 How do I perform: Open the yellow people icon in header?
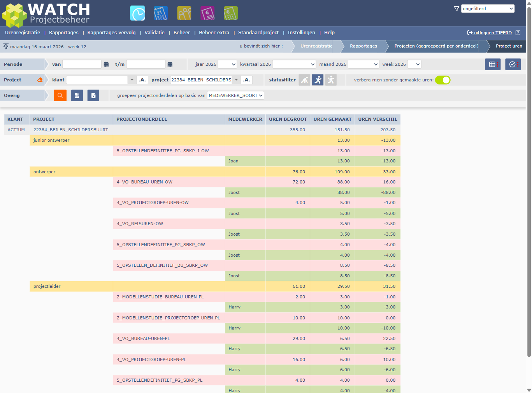(x=184, y=13)
